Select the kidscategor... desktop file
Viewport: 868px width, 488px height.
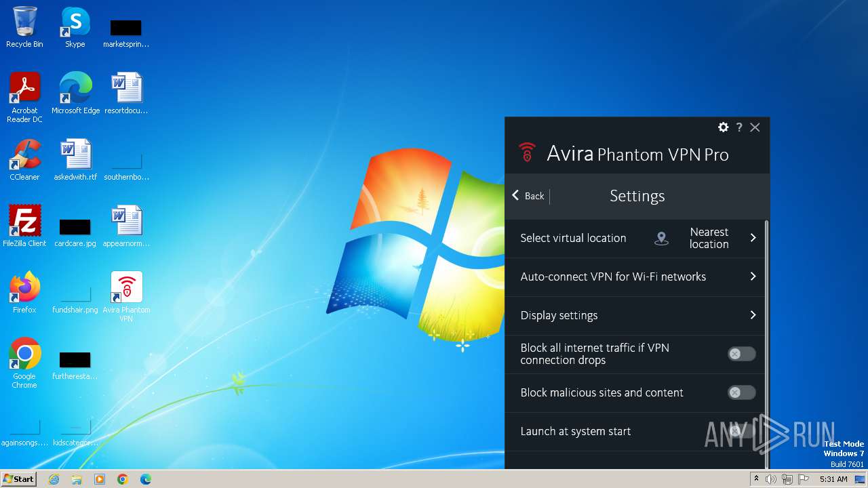(75, 432)
